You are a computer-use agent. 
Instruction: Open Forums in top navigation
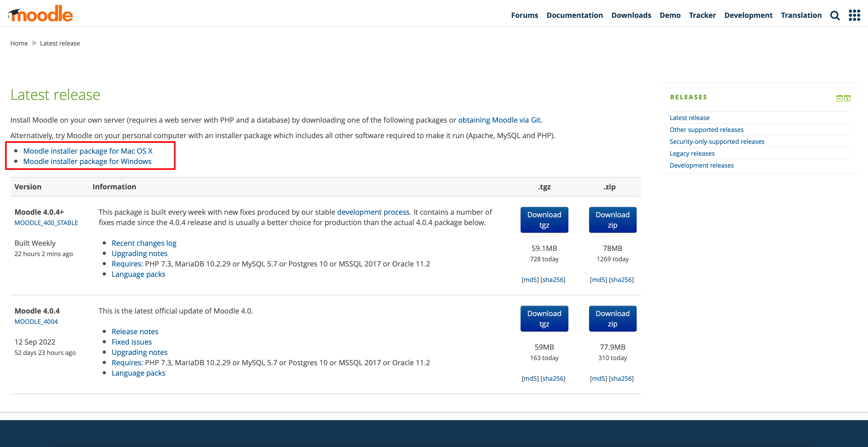524,15
